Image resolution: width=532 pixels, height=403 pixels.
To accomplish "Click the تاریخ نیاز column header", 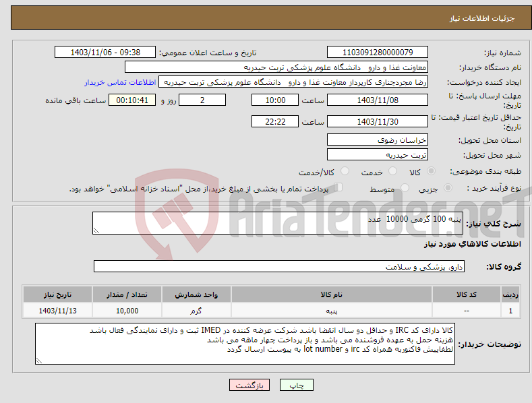I will (x=58, y=294).
